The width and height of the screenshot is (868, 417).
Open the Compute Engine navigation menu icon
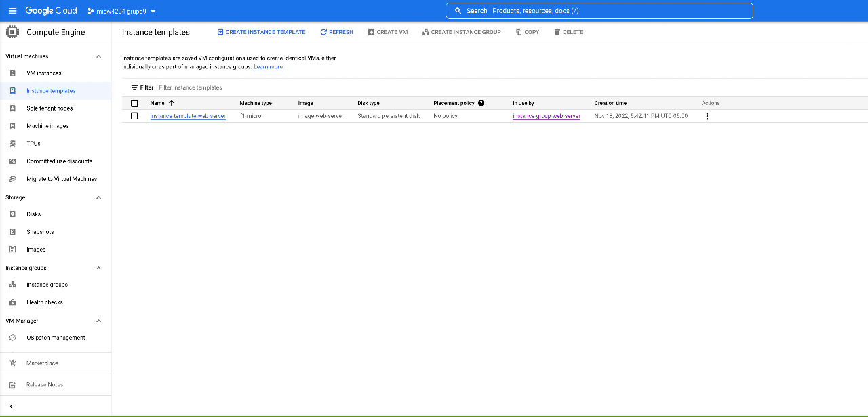click(x=12, y=31)
